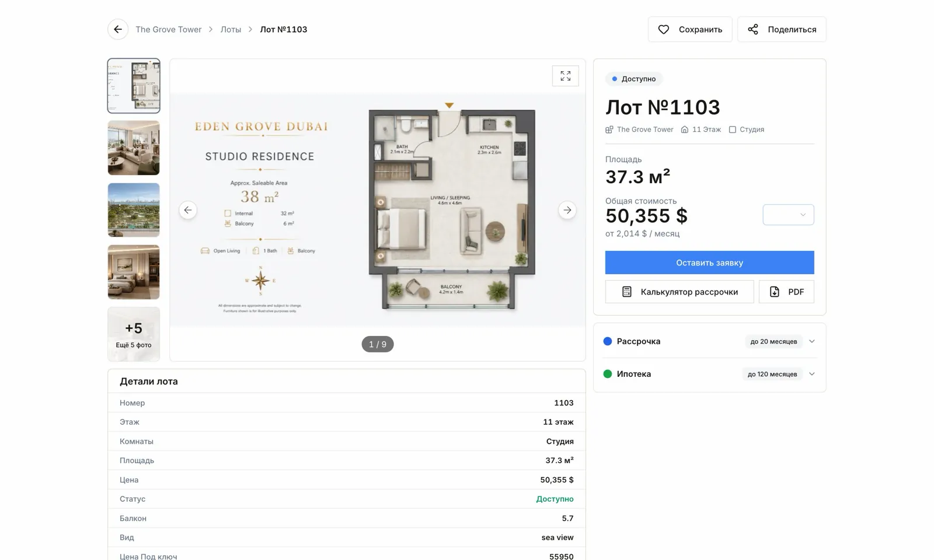Expand the floor plan to fullscreen

566,76
